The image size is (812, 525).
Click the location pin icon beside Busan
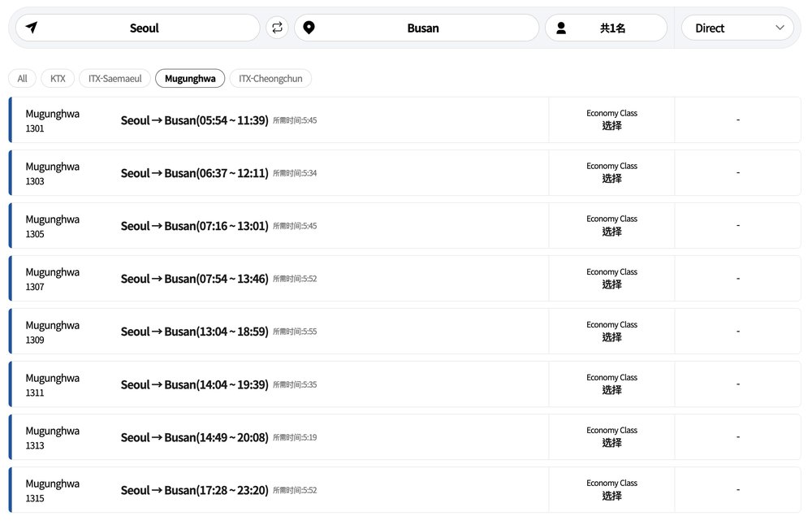click(x=309, y=28)
